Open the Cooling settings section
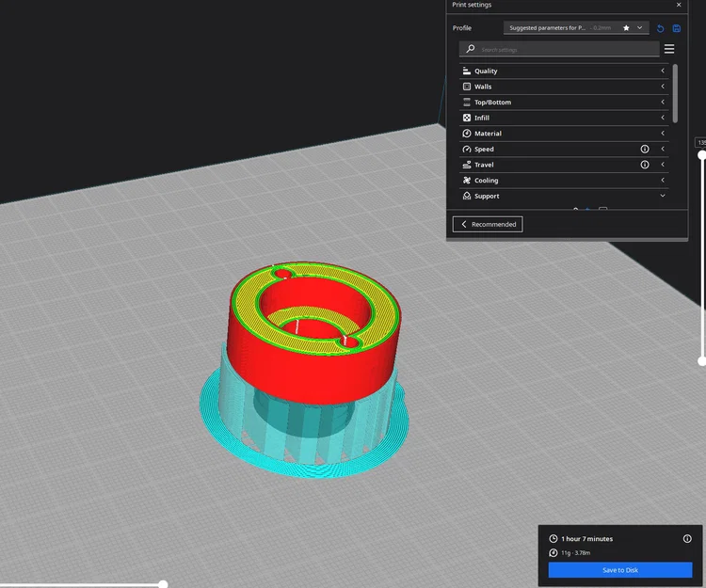The width and height of the screenshot is (706, 588). pos(564,181)
